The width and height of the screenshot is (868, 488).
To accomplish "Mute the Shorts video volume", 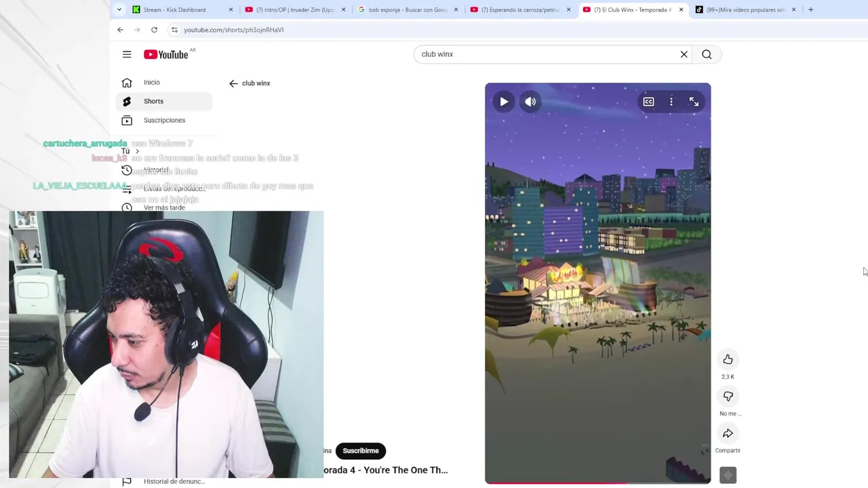I will point(530,102).
